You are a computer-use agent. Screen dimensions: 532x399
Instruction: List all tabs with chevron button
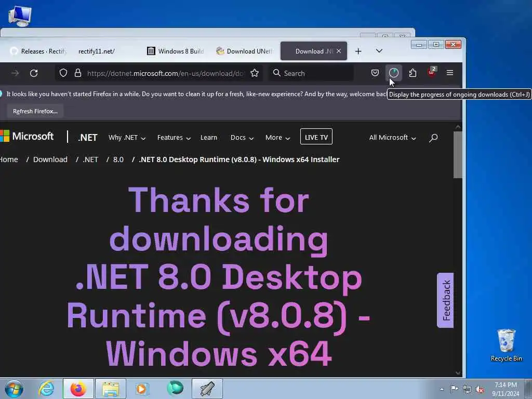(x=379, y=51)
